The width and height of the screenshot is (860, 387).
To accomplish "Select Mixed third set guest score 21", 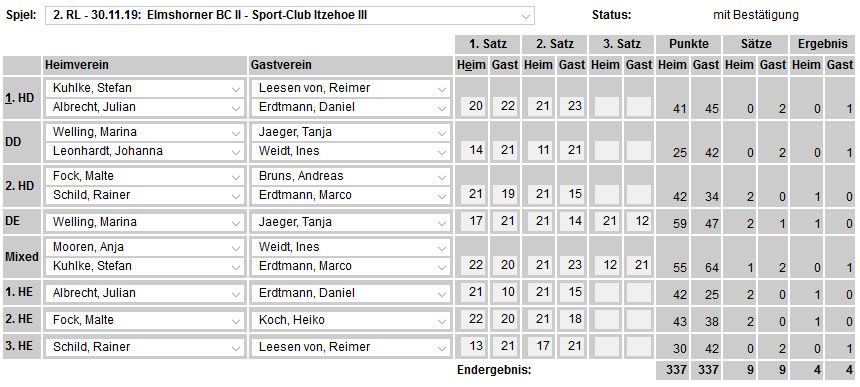I will 640,265.
